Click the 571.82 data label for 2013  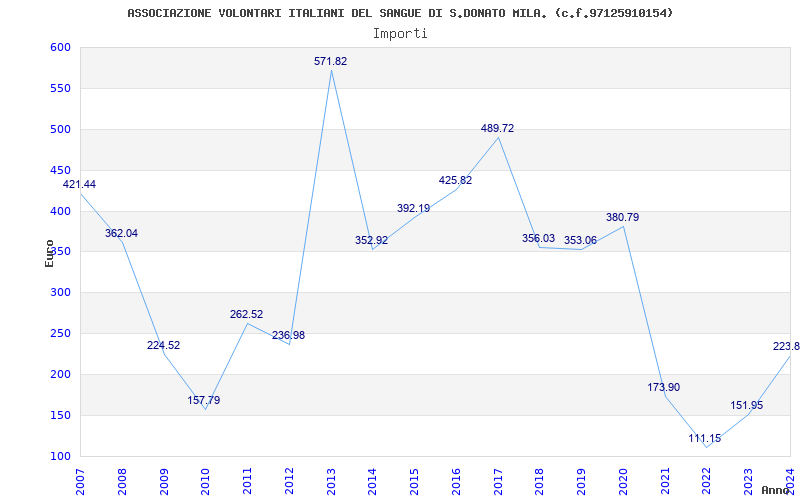[x=331, y=61]
